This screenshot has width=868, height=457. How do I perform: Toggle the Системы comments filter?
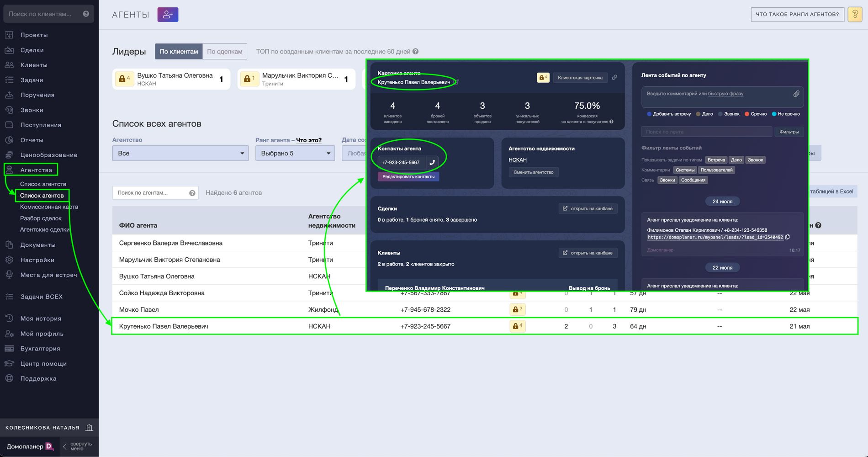pos(685,170)
